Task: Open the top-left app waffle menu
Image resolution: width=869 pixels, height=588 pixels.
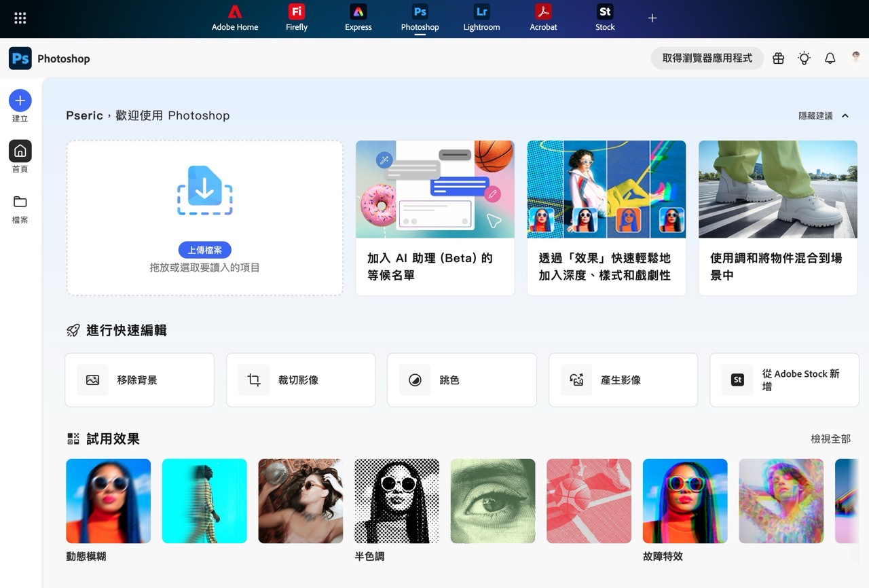Action: (20, 18)
